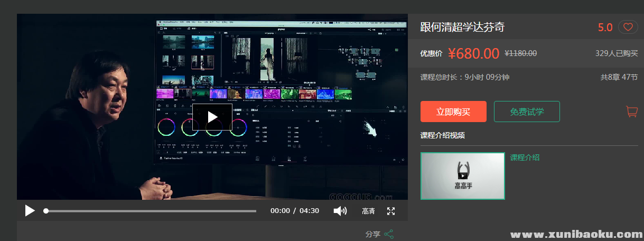Click the 分享 text label

(x=372, y=234)
